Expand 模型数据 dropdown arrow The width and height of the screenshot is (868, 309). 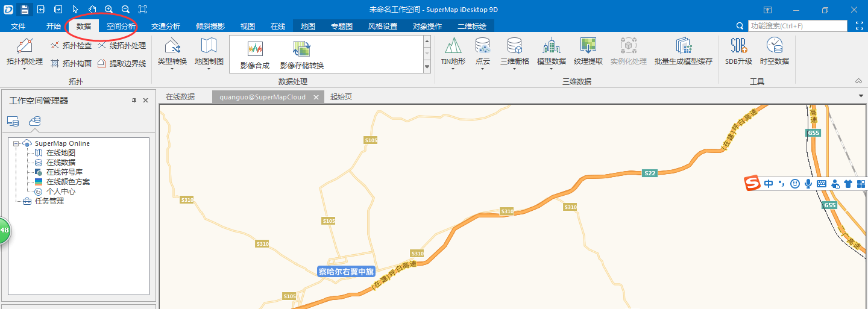click(x=552, y=69)
